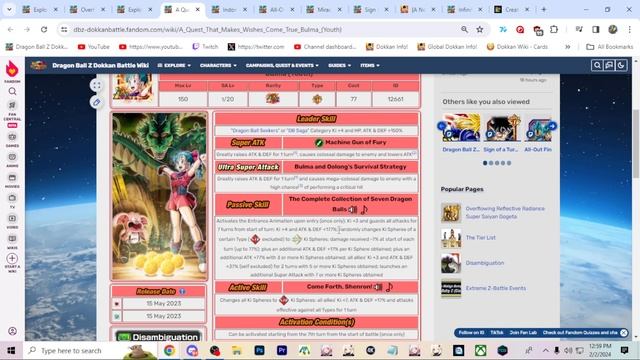Open the Bulma and Shenron card artwork
The height and width of the screenshot is (360, 640).
159,196
